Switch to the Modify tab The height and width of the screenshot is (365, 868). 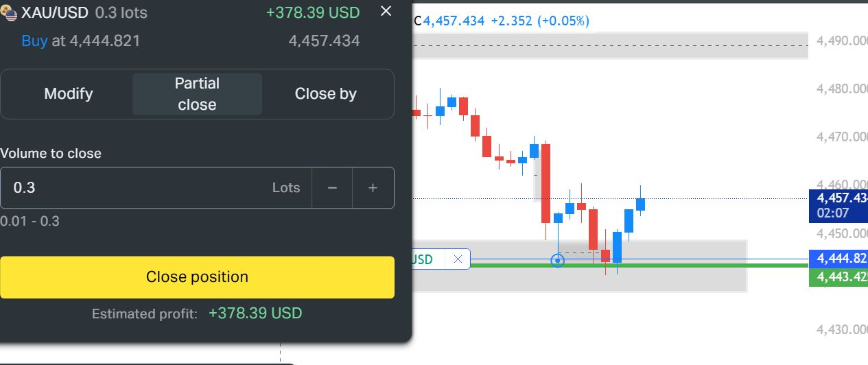68,94
